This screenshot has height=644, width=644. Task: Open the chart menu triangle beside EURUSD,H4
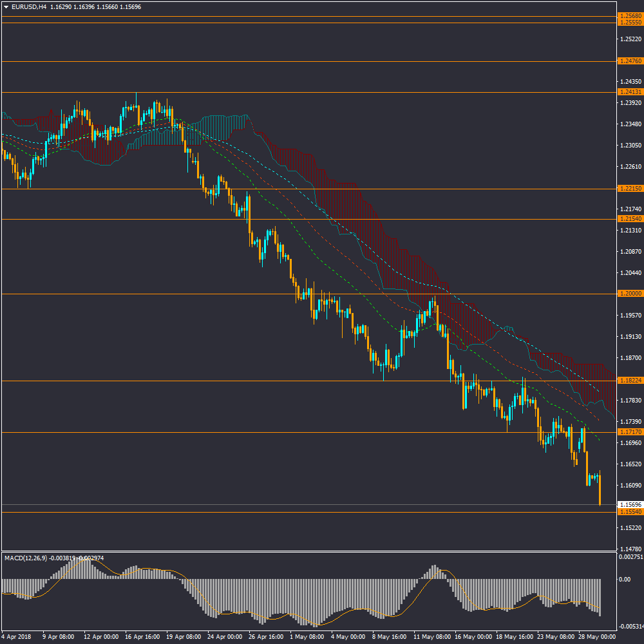6,7
